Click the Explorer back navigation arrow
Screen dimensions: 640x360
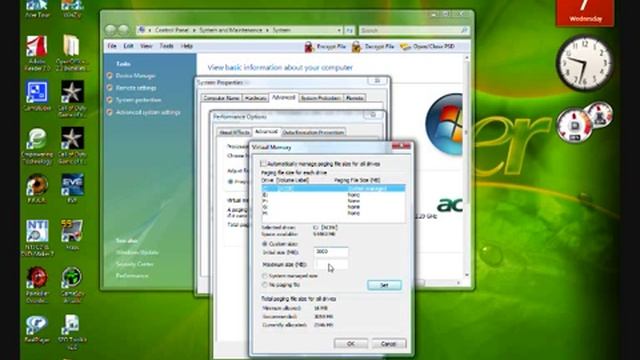tap(110, 30)
